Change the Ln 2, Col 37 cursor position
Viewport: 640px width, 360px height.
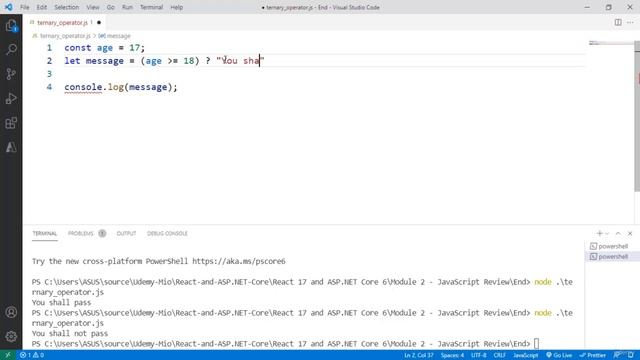(418, 355)
